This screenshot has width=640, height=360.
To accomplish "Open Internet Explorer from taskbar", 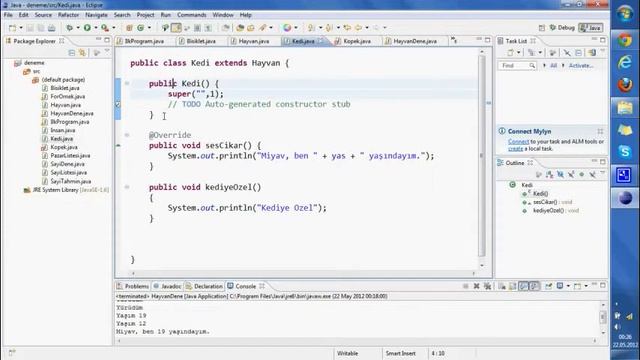I will (624, 62).
